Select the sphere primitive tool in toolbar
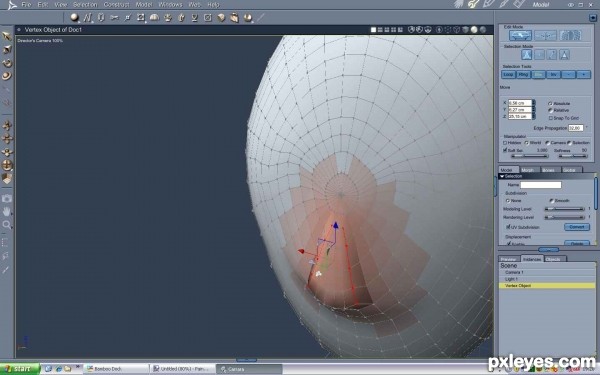Image resolution: width=600 pixels, height=375 pixels. (74, 17)
